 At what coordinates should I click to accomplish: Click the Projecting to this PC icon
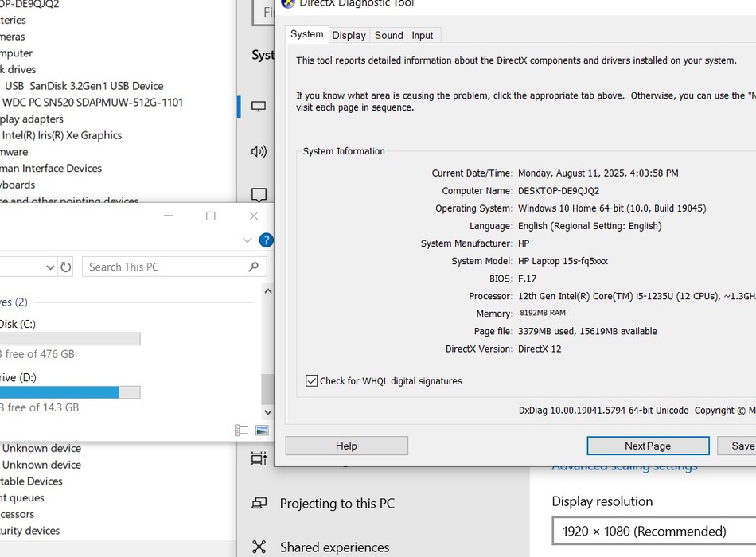coord(259,504)
